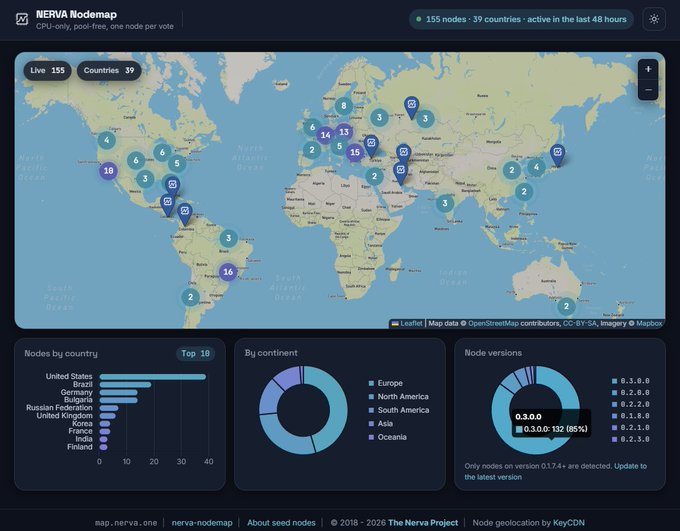The width and height of the screenshot is (680, 531).
Task: Toggle Europe in the continent legend
Action: point(386,383)
